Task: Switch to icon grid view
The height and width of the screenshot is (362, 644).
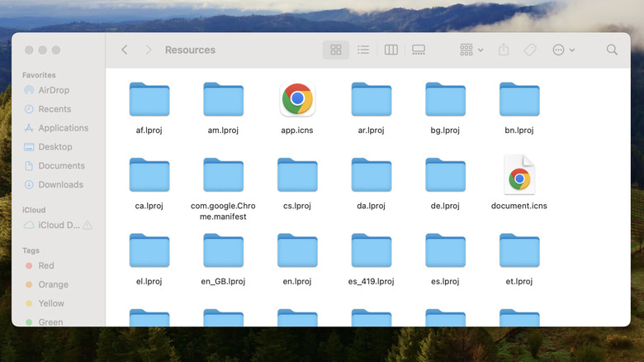Action: (335, 50)
